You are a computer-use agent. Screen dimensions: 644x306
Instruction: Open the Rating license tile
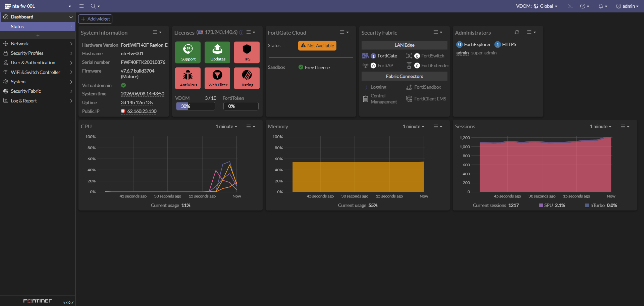point(247,78)
